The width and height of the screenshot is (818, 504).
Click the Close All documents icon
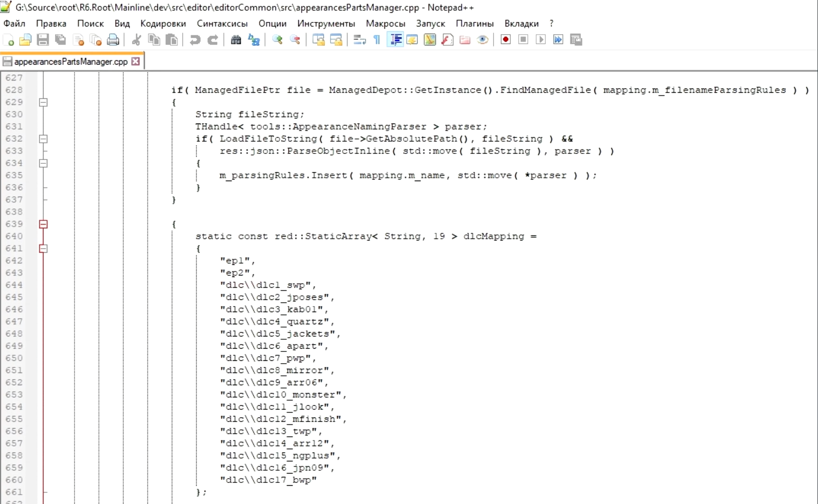pyautogui.click(x=96, y=40)
